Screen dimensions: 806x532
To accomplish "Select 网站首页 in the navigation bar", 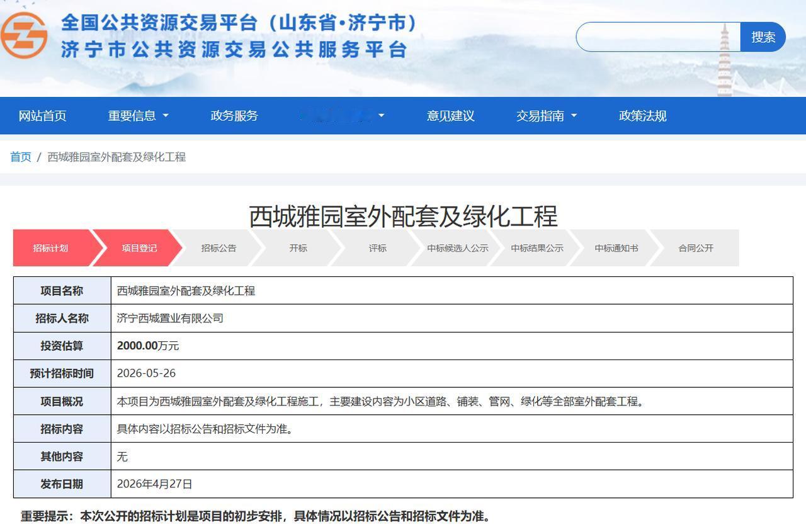I will pyautogui.click(x=41, y=116).
